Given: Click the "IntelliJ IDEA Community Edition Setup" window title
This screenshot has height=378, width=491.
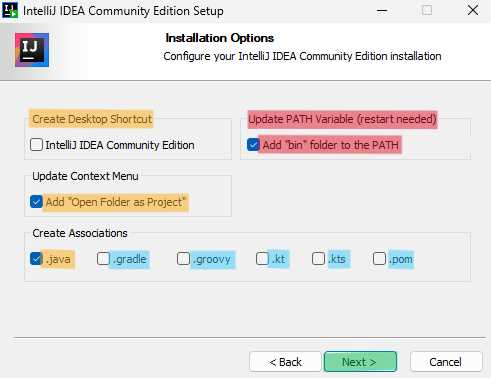Looking at the screenshot, I should click(123, 11).
